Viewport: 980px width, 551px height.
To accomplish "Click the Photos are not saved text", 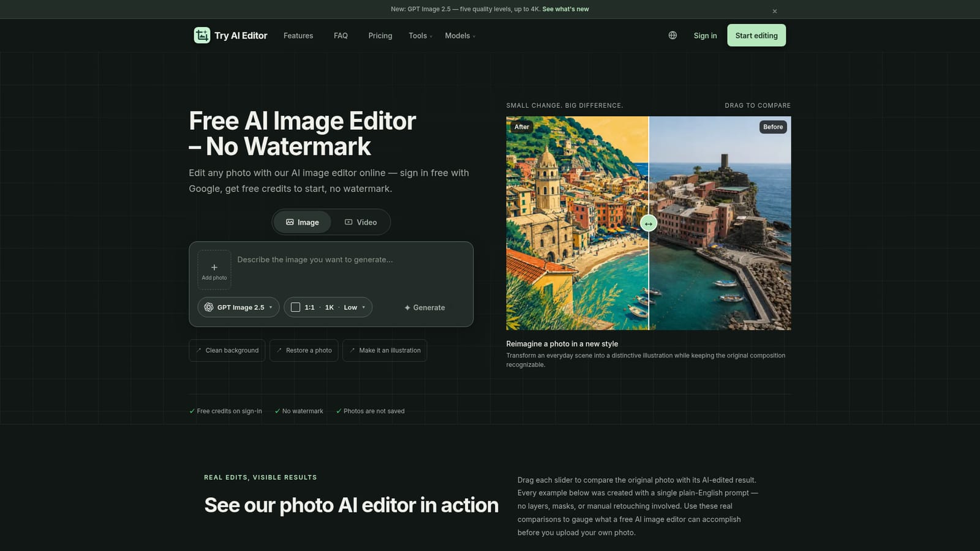I will click(374, 411).
